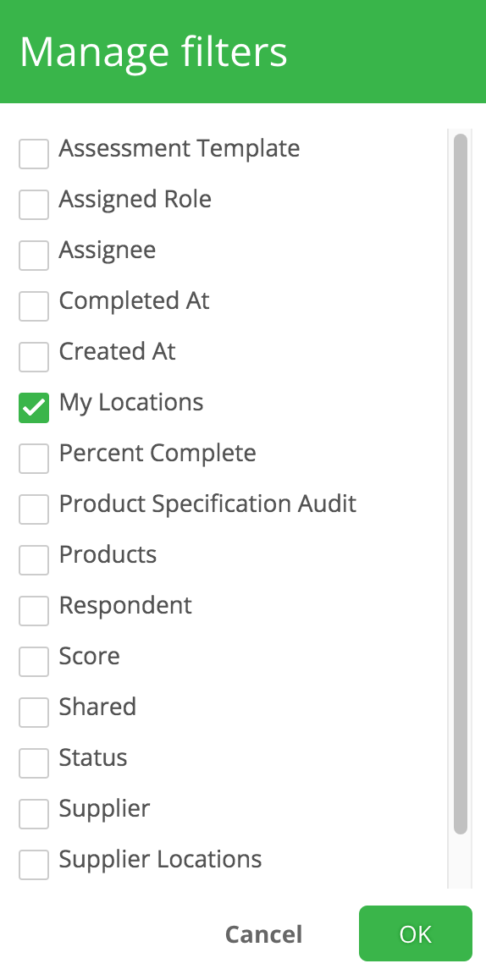Enable Product Specification Audit filter

click(x=34, y=509)
